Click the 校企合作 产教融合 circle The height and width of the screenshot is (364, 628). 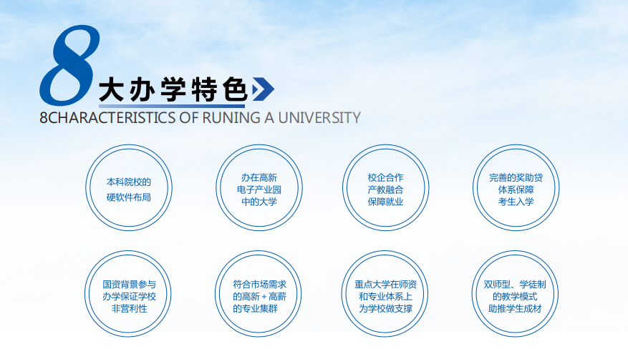coord(386,189)
